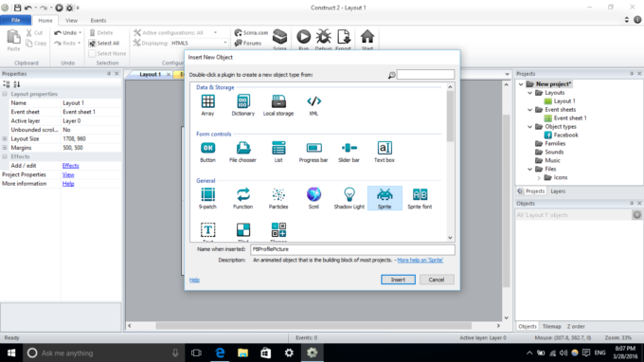
Task: Pick the XML plugin icon
Action: [313, 101]
